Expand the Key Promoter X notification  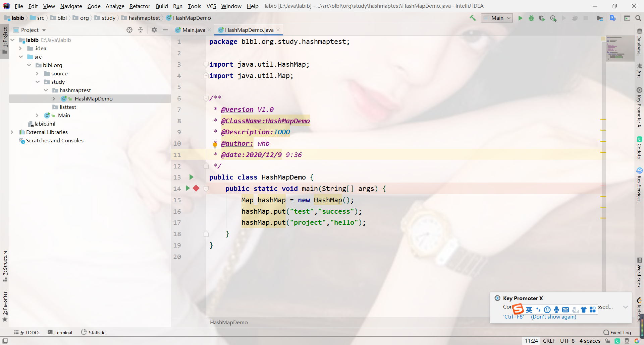tap(626, 307)
